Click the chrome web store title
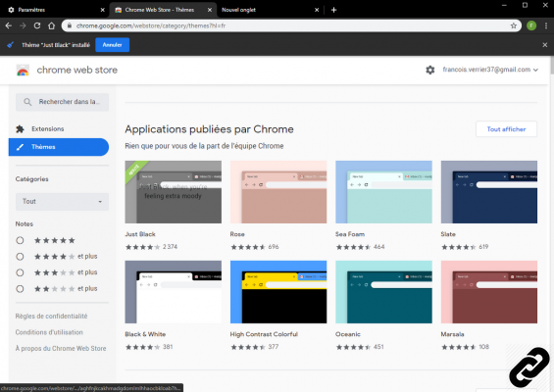Image resolution: width=554 pixels, height=392 pixels. point(77,70)
